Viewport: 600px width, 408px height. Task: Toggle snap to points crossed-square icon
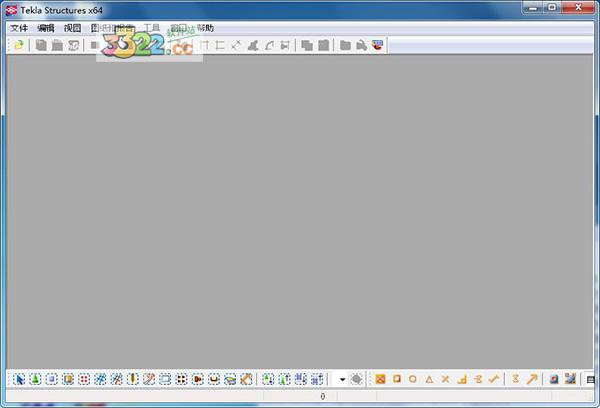pos(380,379)
